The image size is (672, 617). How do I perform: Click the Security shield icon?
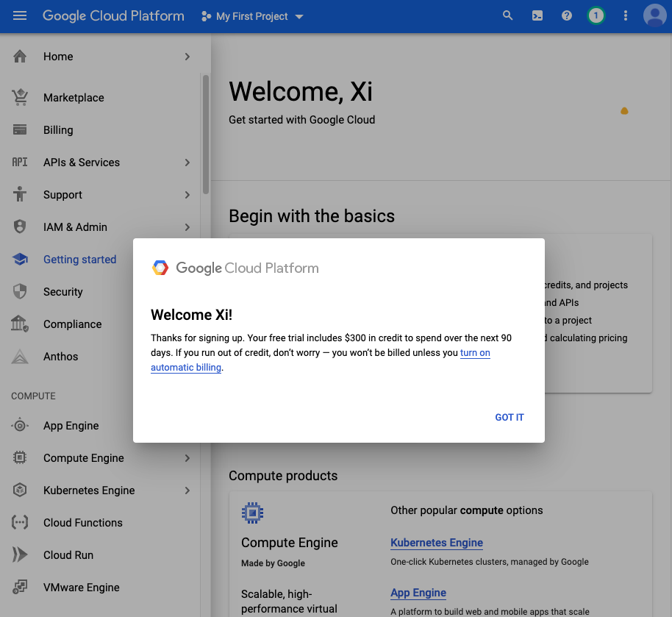(x=20, y=291)
